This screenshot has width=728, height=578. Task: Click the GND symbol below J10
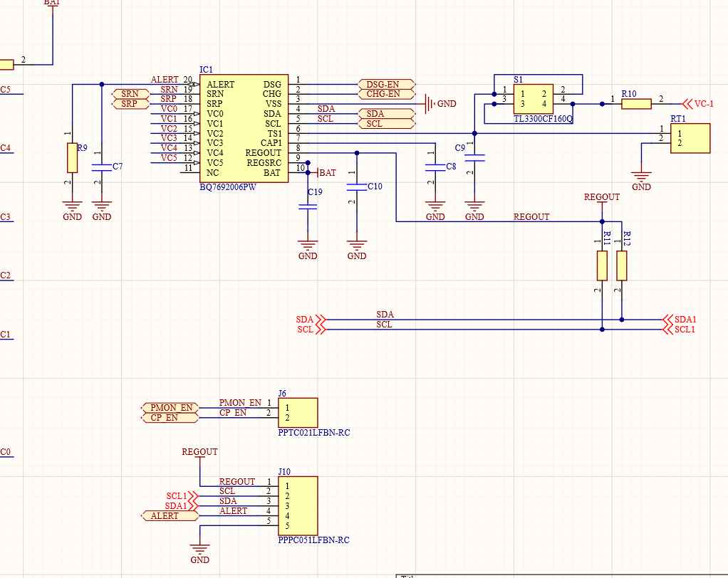click(x=199, y=554)
